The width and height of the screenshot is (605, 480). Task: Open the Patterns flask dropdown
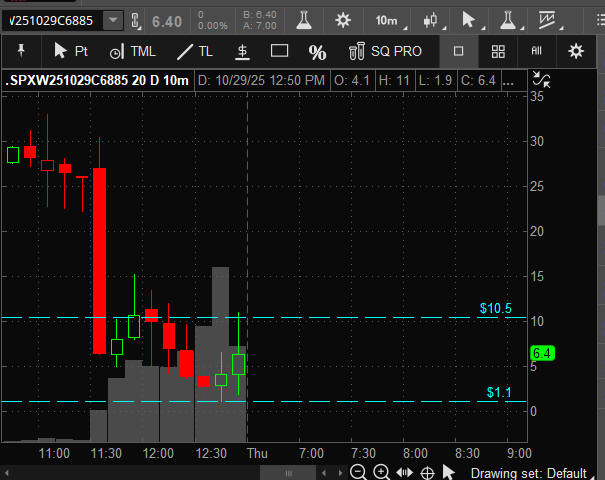(x=510, y=20)
